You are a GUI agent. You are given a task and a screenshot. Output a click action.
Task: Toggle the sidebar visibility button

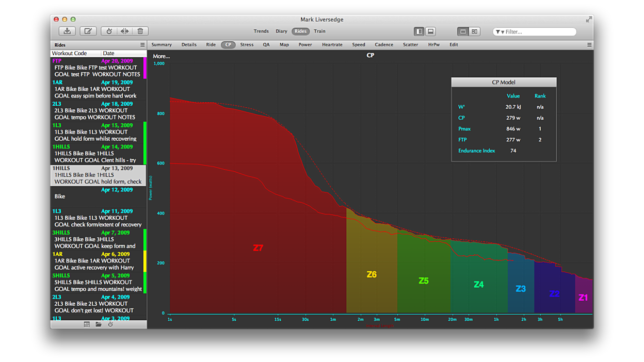pos(419,31)
